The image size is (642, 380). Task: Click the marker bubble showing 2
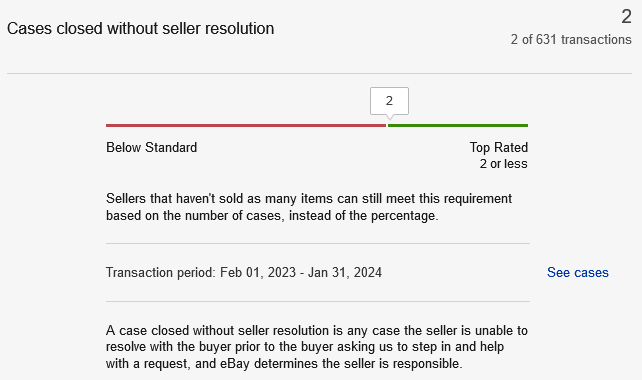[x=389, y=101]
